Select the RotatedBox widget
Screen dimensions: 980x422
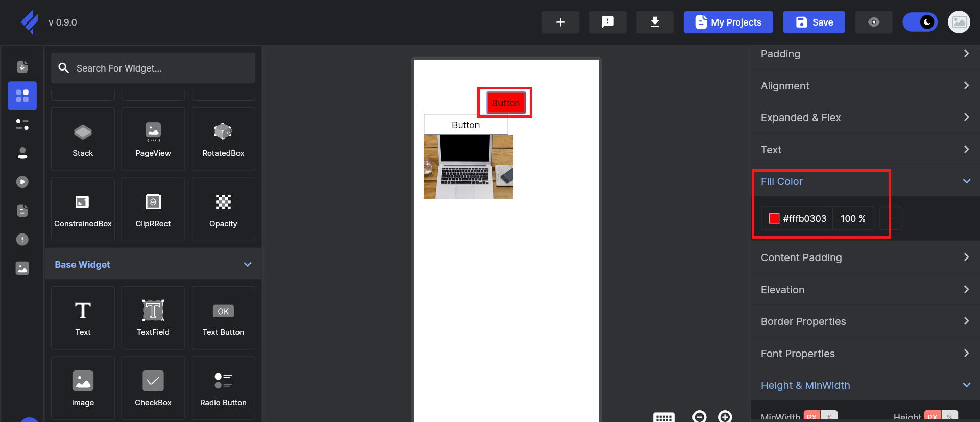[x=223, y=139]
